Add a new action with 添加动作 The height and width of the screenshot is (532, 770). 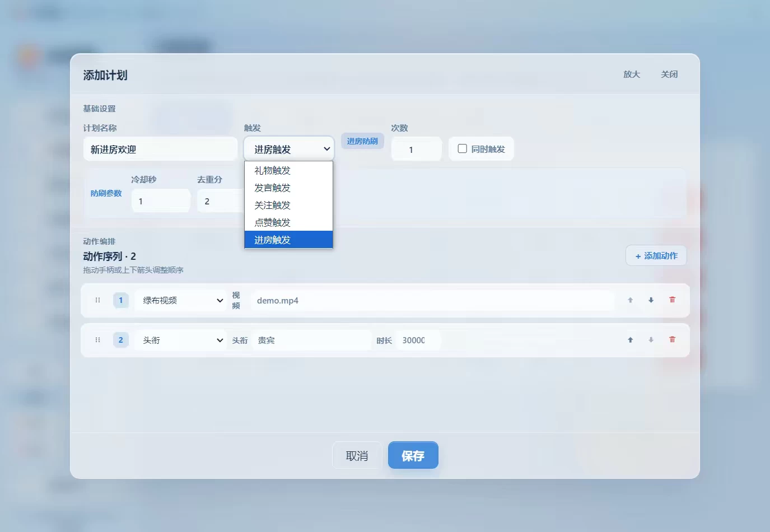[x=656, y=256]
